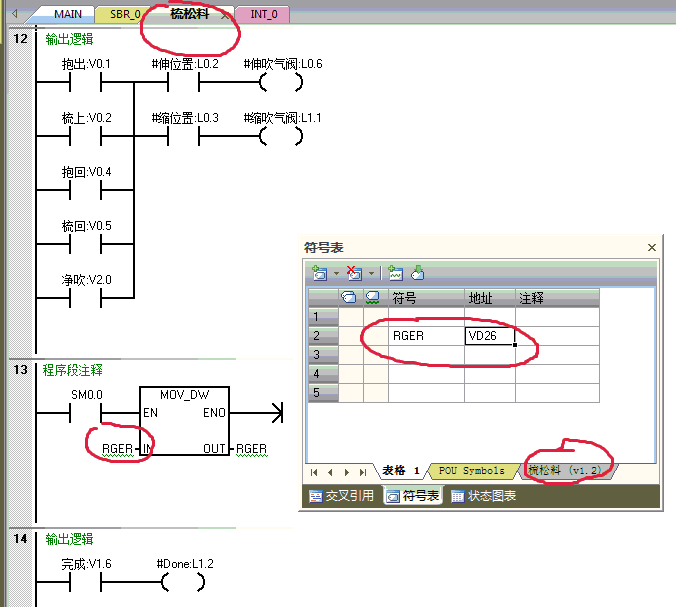
Task: Select the 梳松料 editor tab
Action: click(189, 14)
